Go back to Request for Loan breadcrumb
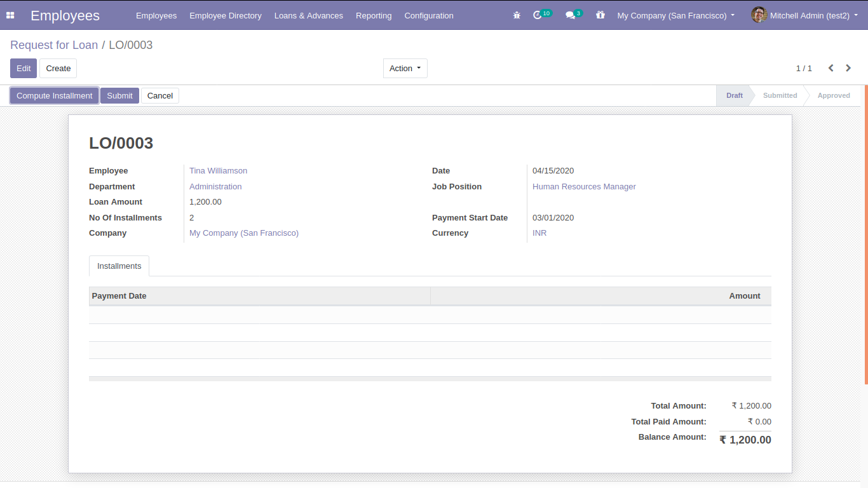Image resolution: width=868 pixels, height=488 pixels. coord(54,45)
